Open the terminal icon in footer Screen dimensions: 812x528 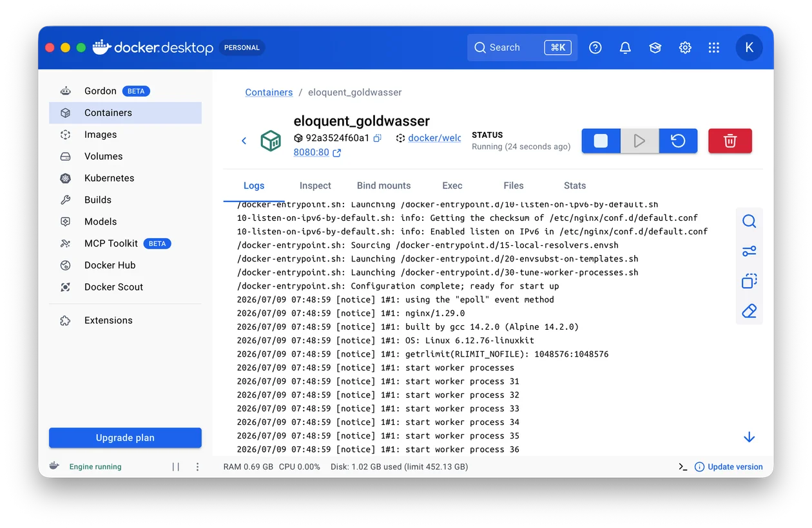pos(682,467)
